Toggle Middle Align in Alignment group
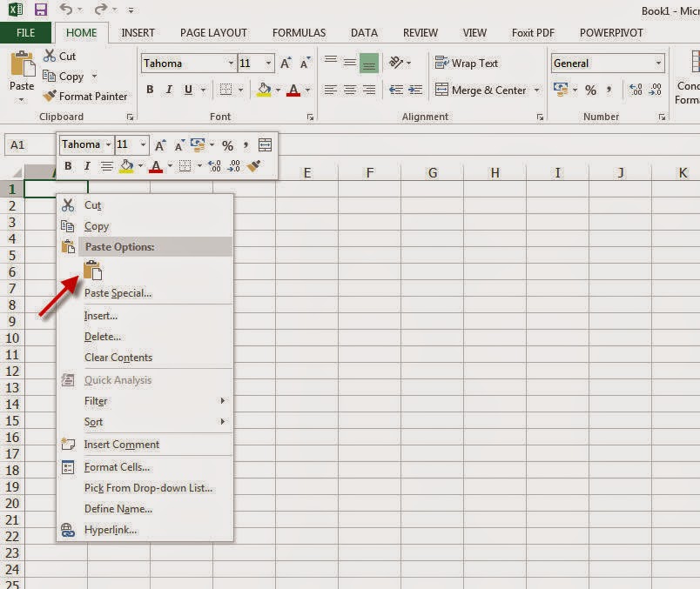Viewport: 700px width, 589px height. point(349,63)
